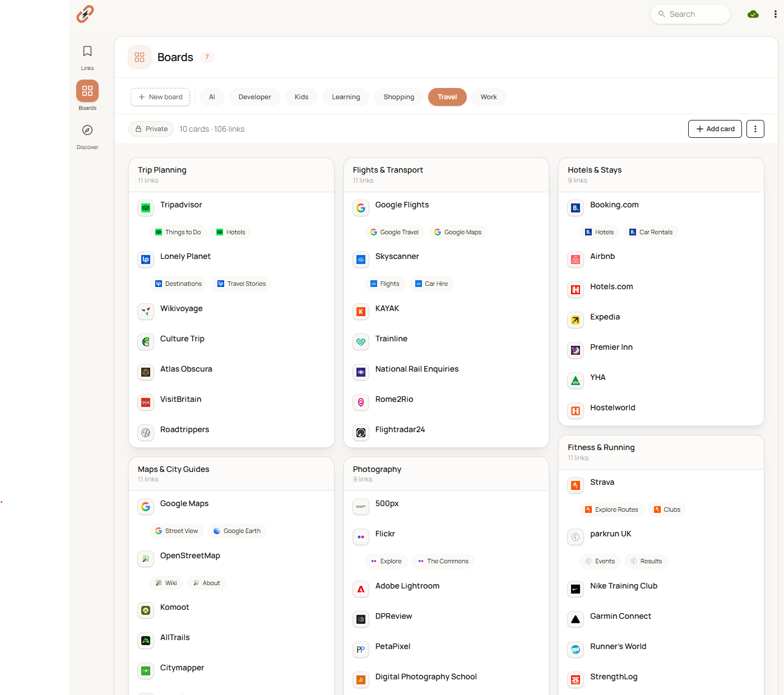Switch to the Developer board tab
This screenshot has width=784, height=695.
255,97
